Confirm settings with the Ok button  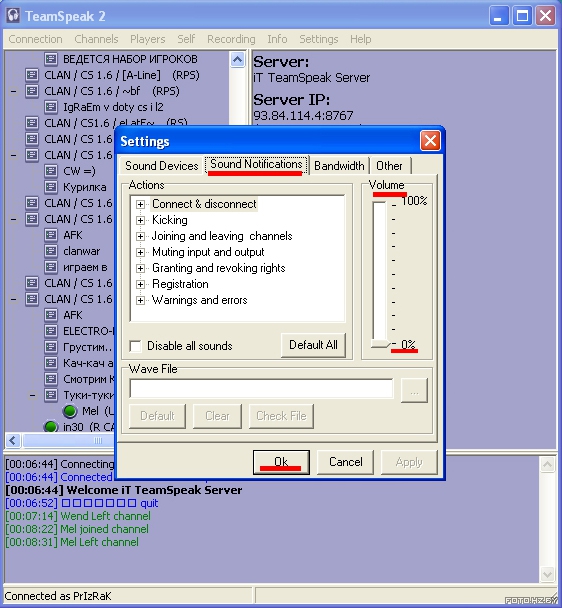[281, 462]
